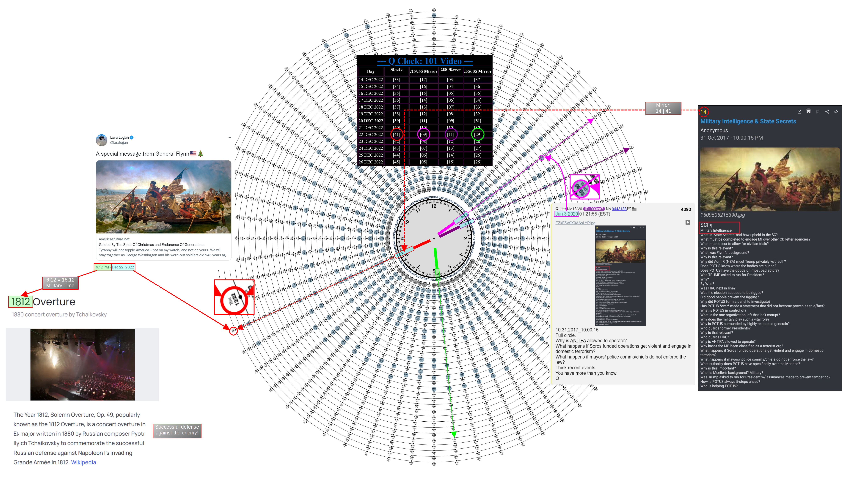868x477 pixels.
Task: Click 'What was Flynn's background?' line
Action: 725,252
